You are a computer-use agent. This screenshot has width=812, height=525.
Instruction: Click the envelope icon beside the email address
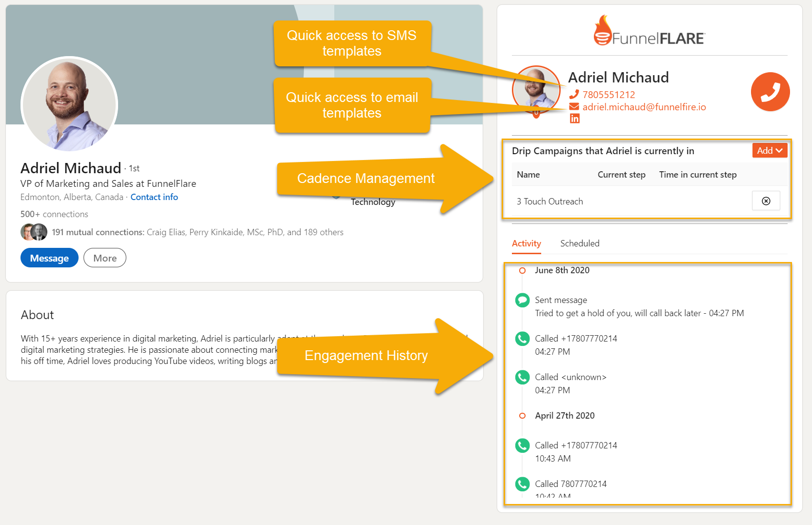coord(574,107)
